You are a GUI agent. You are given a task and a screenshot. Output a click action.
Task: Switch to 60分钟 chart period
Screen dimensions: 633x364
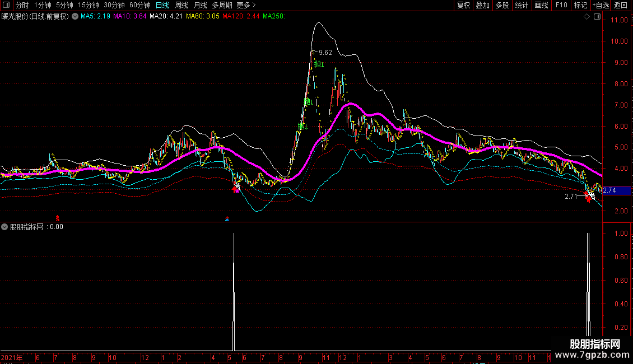pos(139,5)
